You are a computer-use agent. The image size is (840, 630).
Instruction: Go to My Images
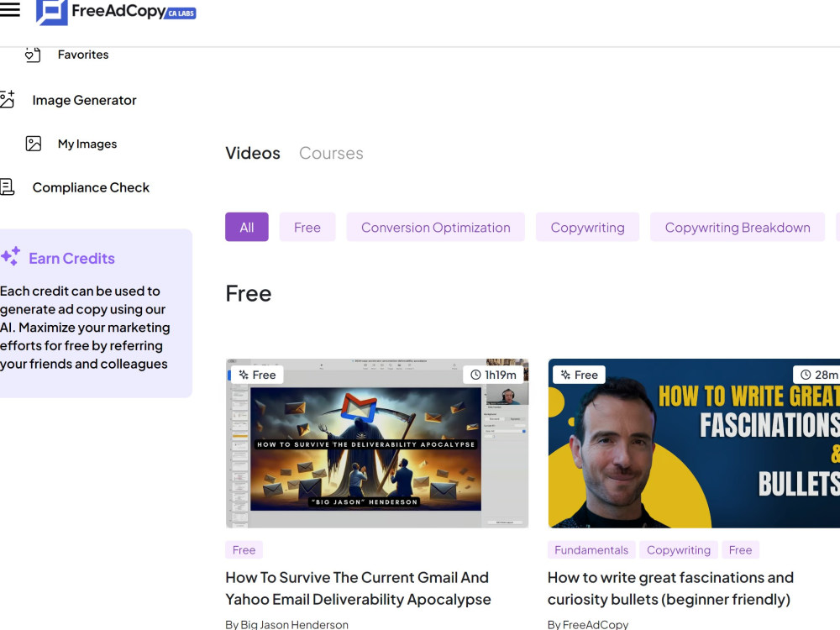pyautogui.click(x=87, y=144)
